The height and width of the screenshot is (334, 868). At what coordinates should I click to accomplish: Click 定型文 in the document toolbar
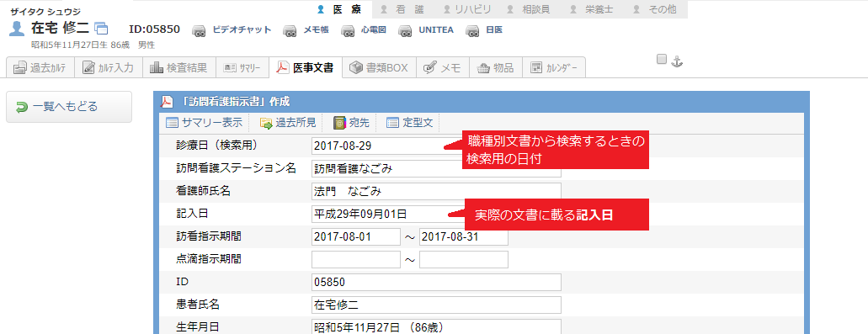point(410,123)
